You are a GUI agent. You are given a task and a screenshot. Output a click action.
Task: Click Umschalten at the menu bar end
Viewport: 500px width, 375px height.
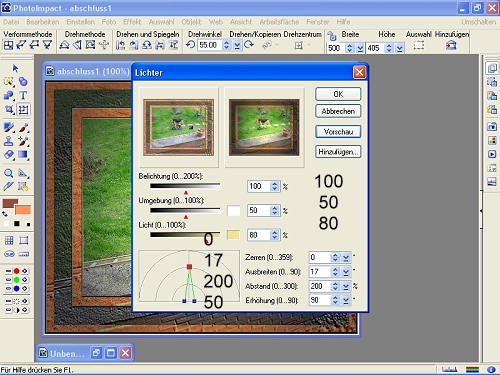[479, 22]
